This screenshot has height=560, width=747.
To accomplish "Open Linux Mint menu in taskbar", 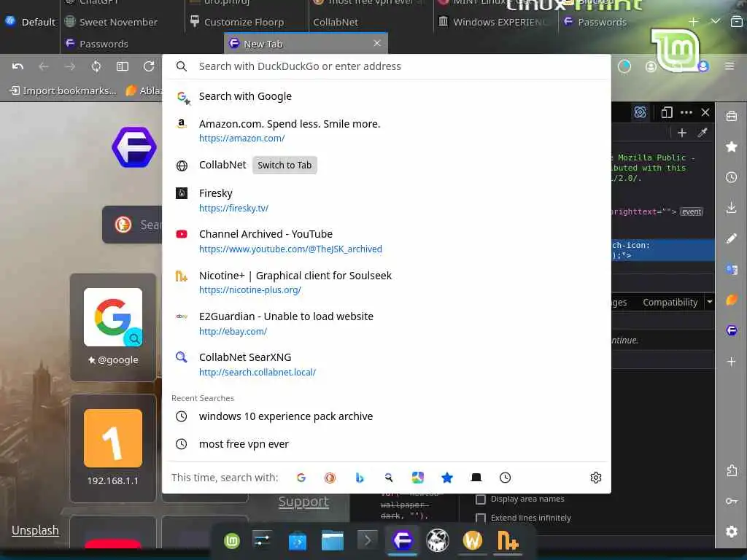I will 232,541.
